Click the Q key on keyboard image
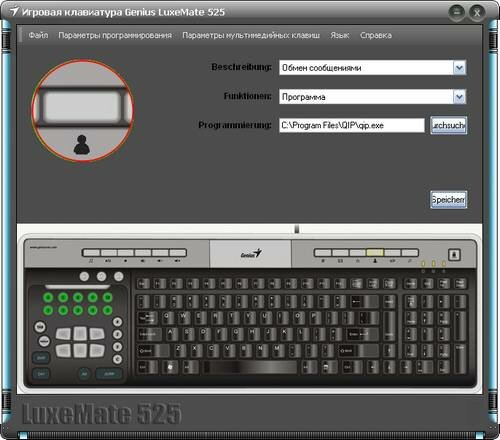Viewport: 500px width, 440px height. point(169,318)
